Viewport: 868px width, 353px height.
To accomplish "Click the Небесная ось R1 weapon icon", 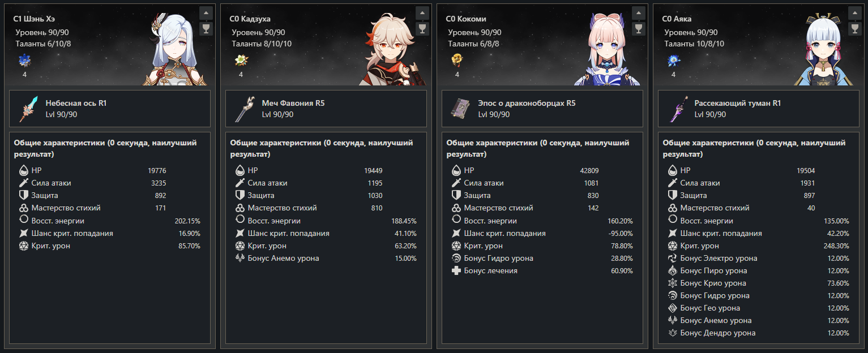I will (28, 109).
